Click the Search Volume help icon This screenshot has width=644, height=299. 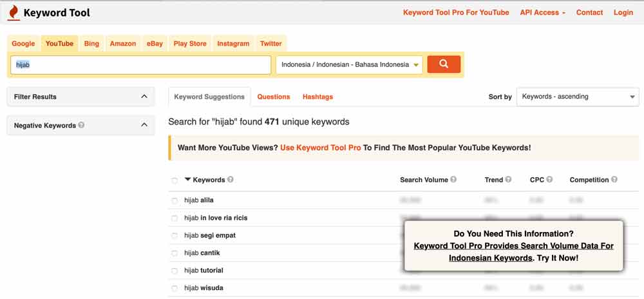[453, 180]
